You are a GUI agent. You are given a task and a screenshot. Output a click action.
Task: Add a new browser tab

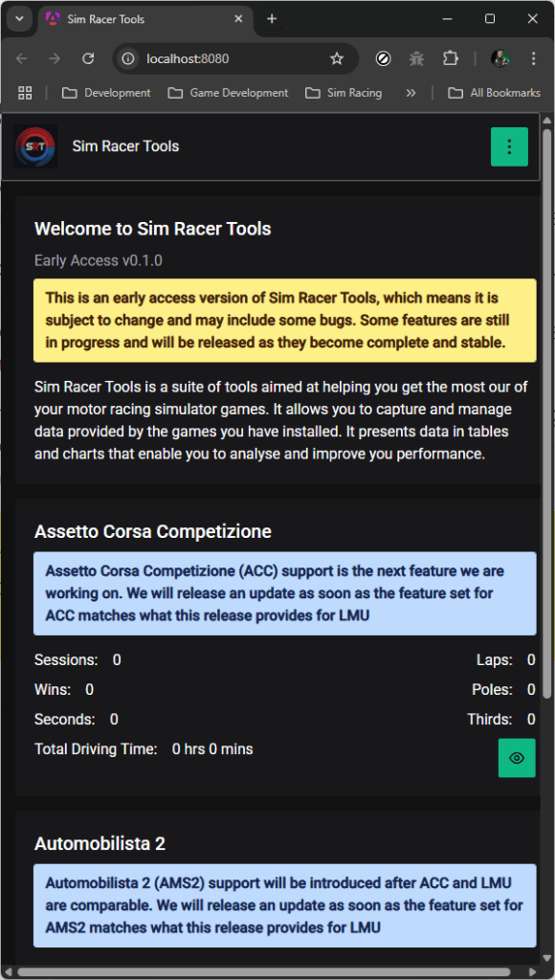[x=271, y=19]
